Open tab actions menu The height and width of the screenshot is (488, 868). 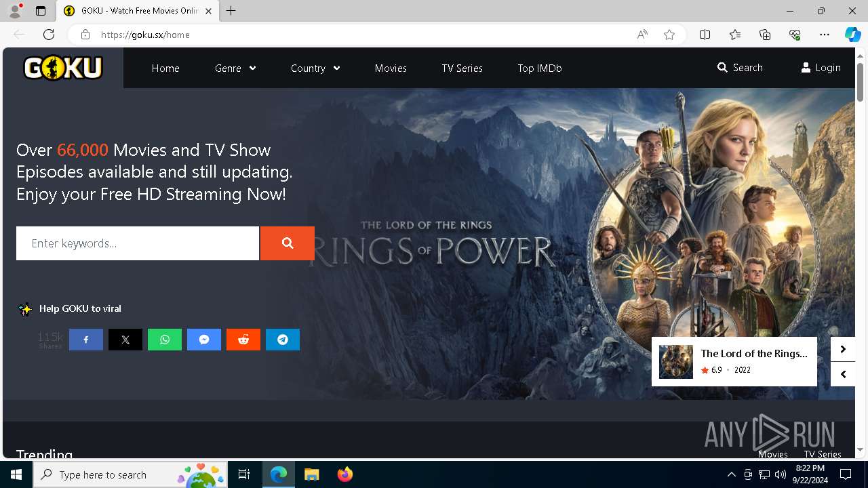(41, 11)
